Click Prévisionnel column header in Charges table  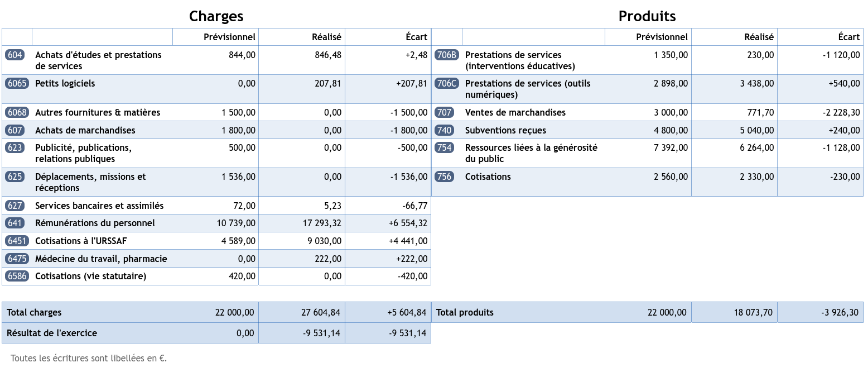229,37
